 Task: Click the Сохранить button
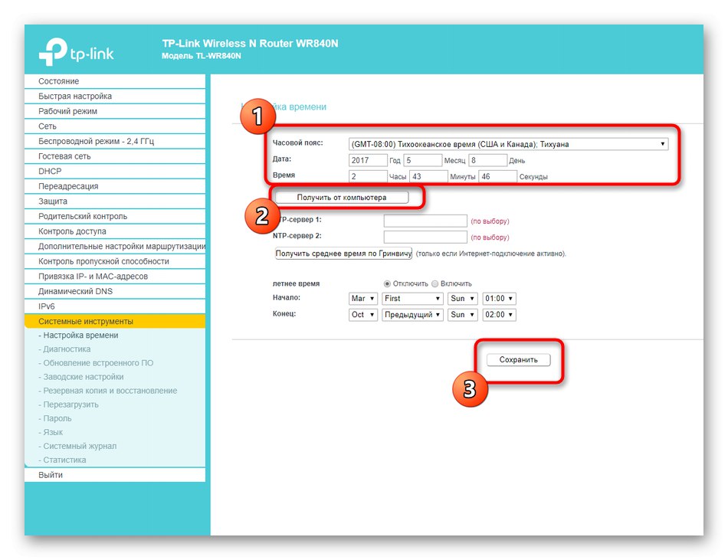pos(519,359)
